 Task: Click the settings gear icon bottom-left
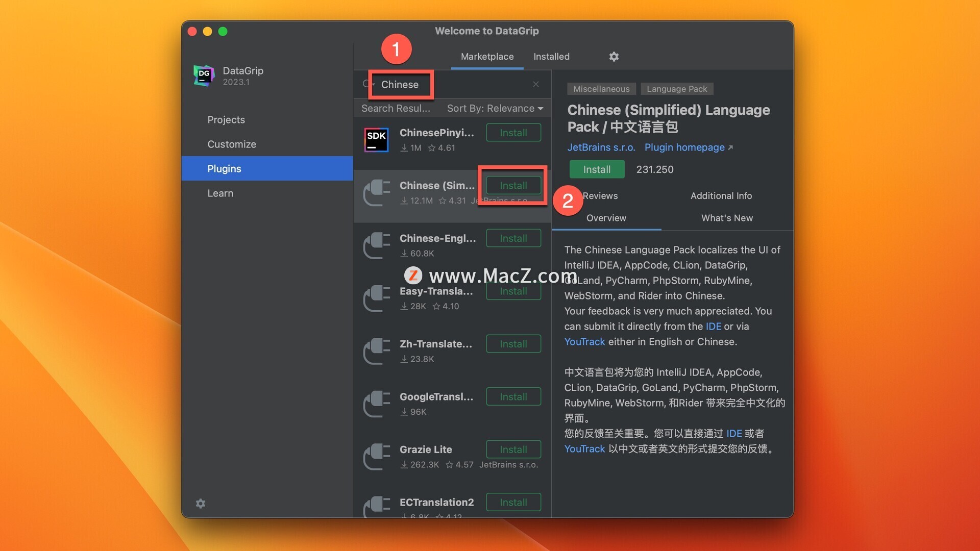click(200, 503)
